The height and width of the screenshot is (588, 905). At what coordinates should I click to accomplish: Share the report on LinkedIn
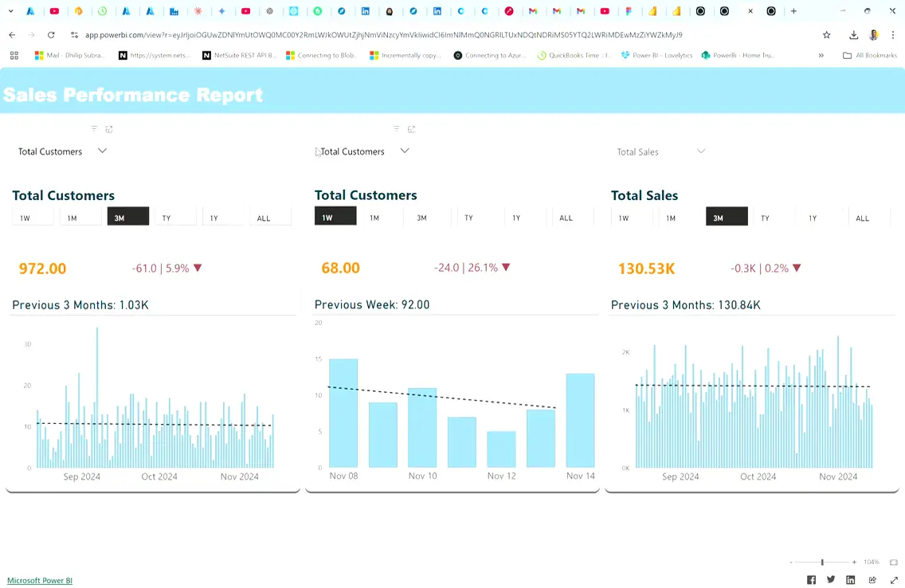(850, 580)
